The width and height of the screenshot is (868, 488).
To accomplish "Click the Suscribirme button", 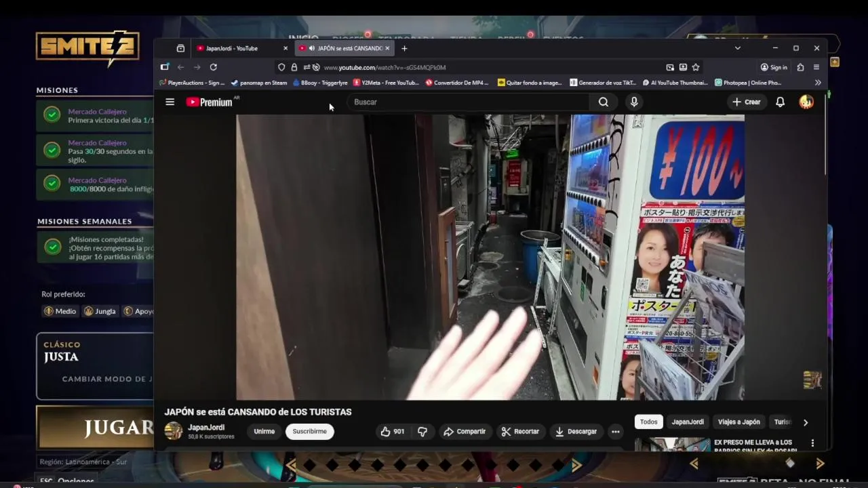I will click(310, 431).
